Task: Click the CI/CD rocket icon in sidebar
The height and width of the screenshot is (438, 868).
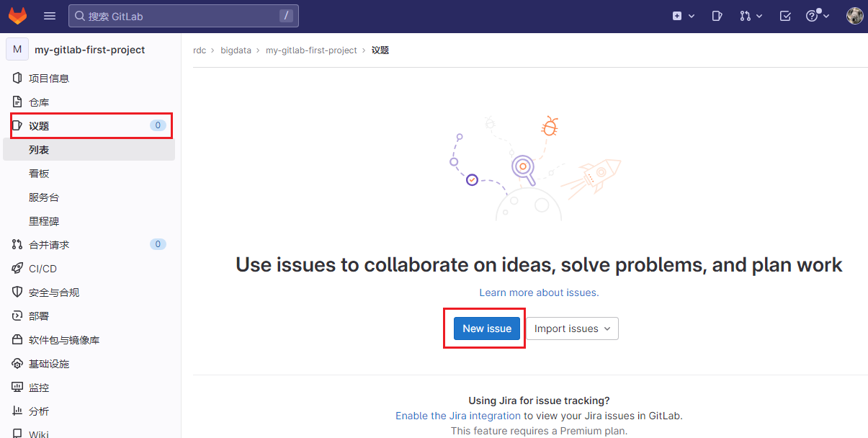Action: pyautogui.click(x=17, y=269)
